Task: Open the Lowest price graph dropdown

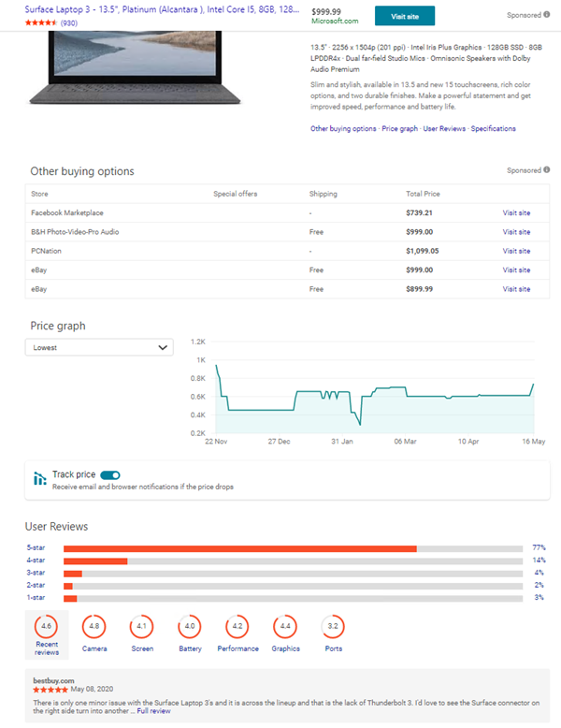Action: 99,347
